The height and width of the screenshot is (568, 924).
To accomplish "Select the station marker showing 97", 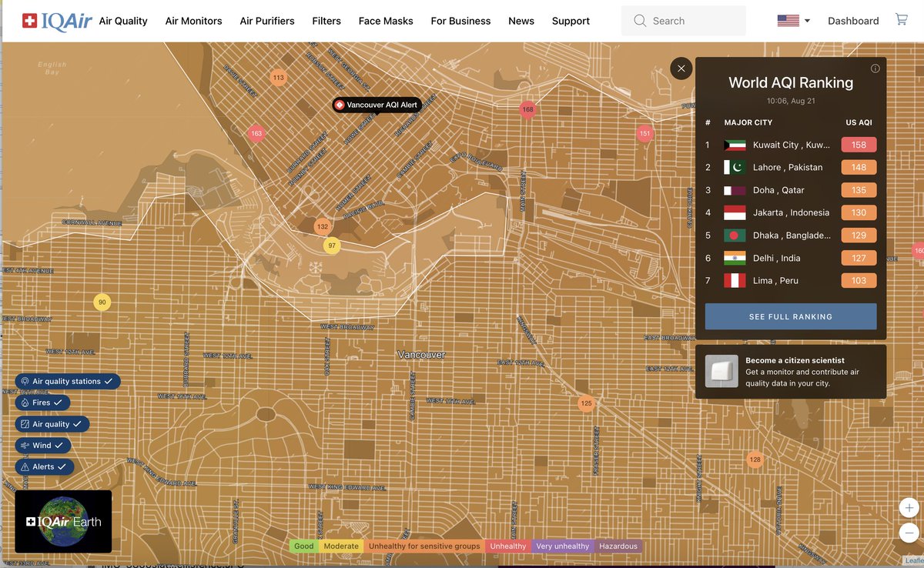I will click(332, 246).
